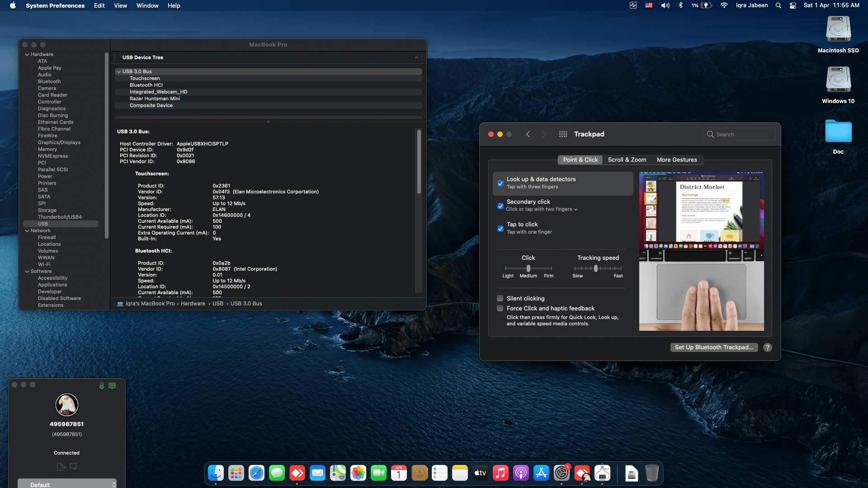The width and height of the screenshot is (868, 488).
Task: Click the help question mark button
Action: 767,347
